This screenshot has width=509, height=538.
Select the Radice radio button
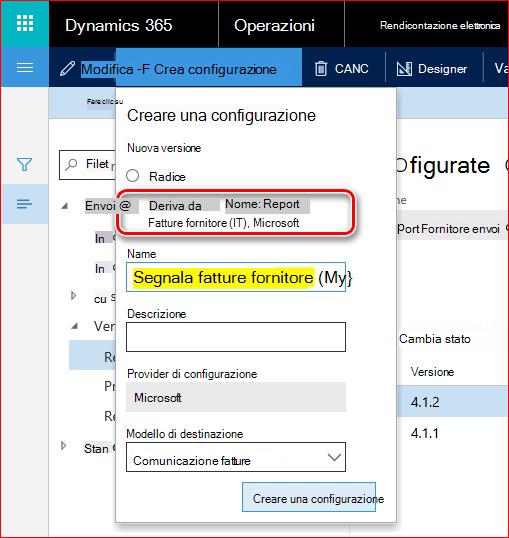click(x=132, y=176)
